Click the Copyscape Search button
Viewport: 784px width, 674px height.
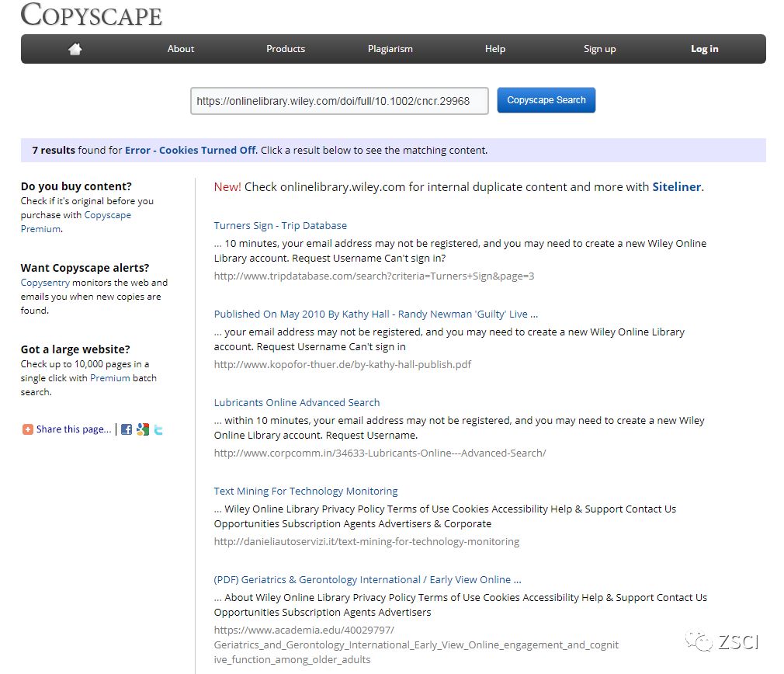click(546, 100)
